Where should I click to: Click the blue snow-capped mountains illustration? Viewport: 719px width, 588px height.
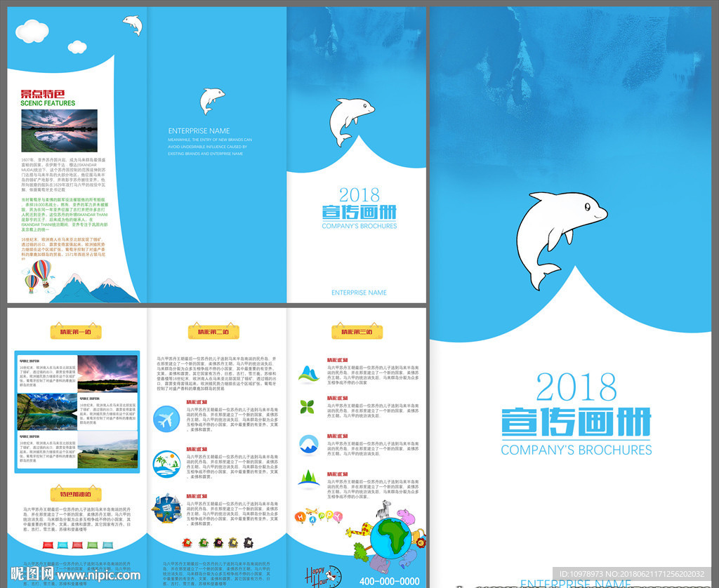(x=94, y=288)
